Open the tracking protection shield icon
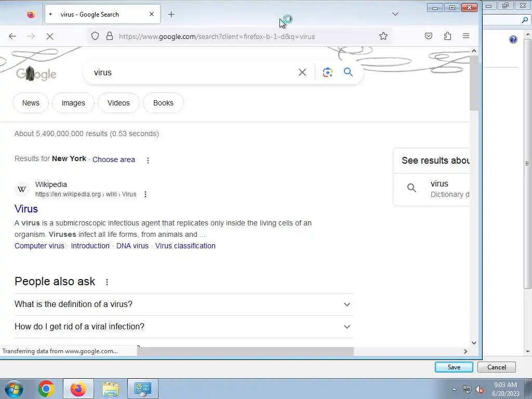 point(95,36)
